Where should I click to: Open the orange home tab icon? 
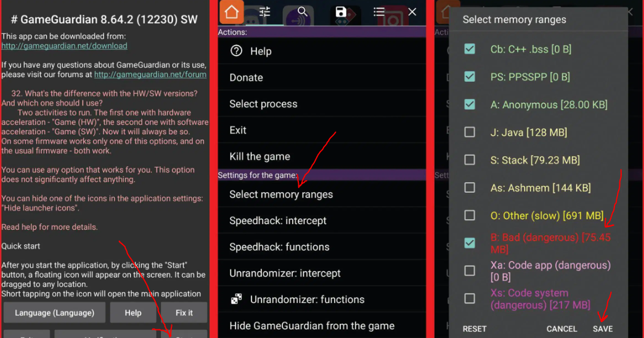click(x=231, y=12)
